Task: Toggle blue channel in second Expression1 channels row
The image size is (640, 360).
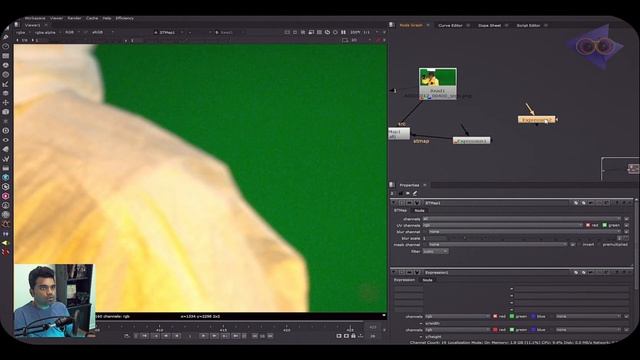Action: [533, 330]
